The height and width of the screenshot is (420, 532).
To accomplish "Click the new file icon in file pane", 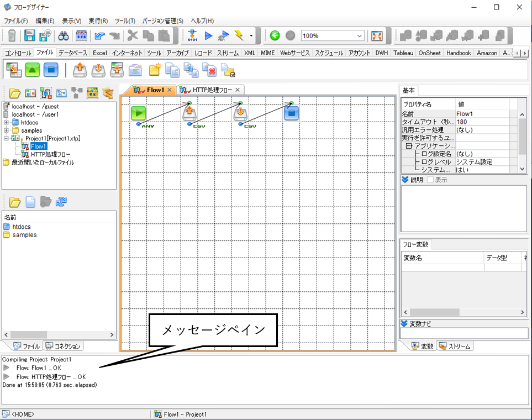I will click(30, 202).
